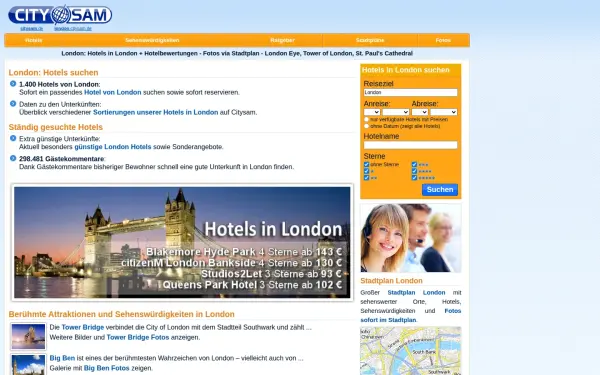Uncheck the 'ohne Sterne' checkbox
The width and height of the screenshot is (600, 375).
(x=367, y=165)
